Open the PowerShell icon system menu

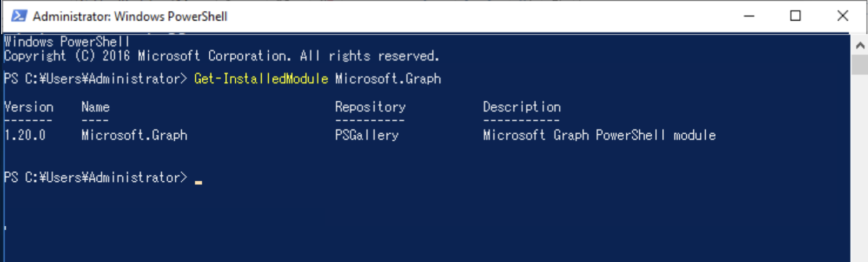[19, 16]
